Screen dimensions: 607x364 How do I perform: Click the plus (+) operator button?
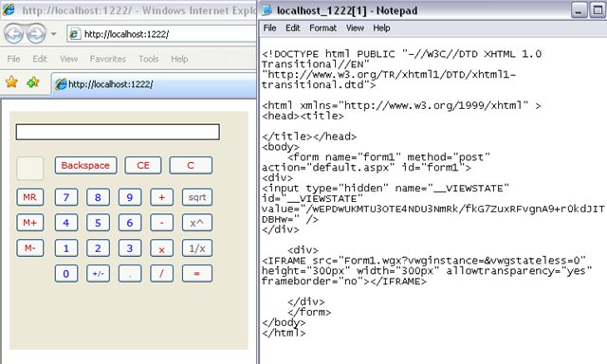(x=161, y=197)
